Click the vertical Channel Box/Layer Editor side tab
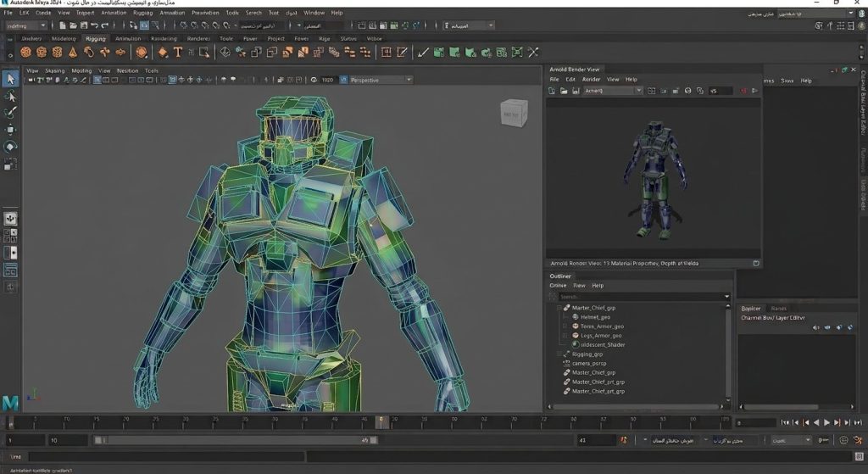The image size is (868, 474). [862, 103]
